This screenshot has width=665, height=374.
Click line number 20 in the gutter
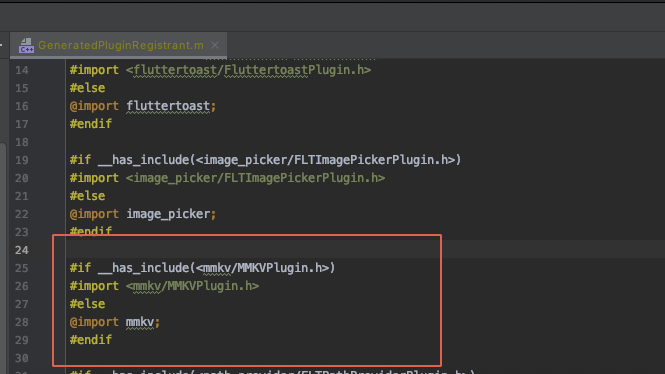tap(22, 178)
